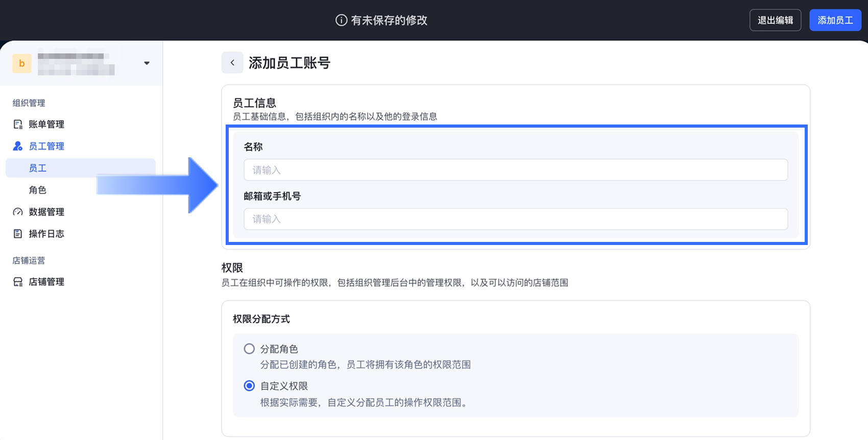The width and height of the screenshot is (868, 440).
Task: Click the 有未保存的修改 notice text
Action: [x=389, y=20]
